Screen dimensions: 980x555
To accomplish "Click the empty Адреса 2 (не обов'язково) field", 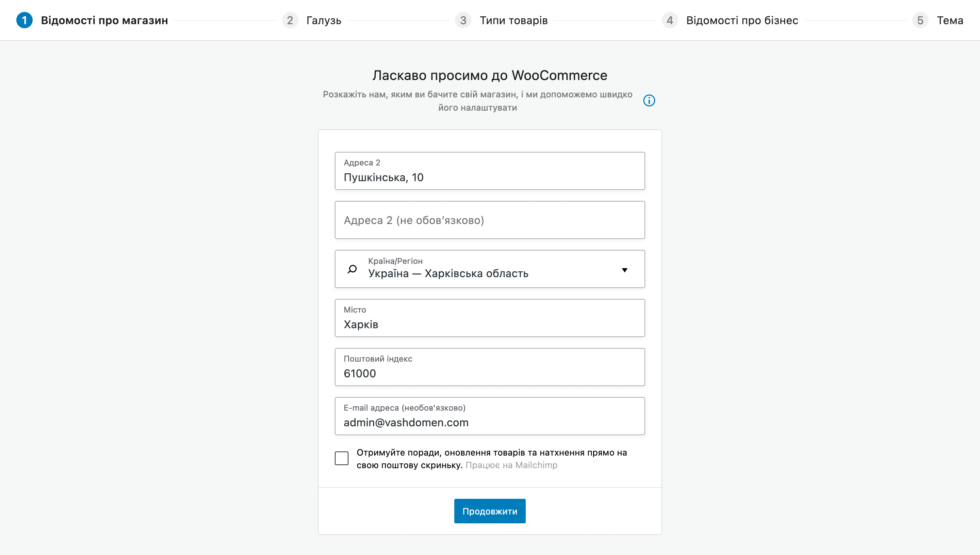I will pyautogui.click(x=490, y=220).
